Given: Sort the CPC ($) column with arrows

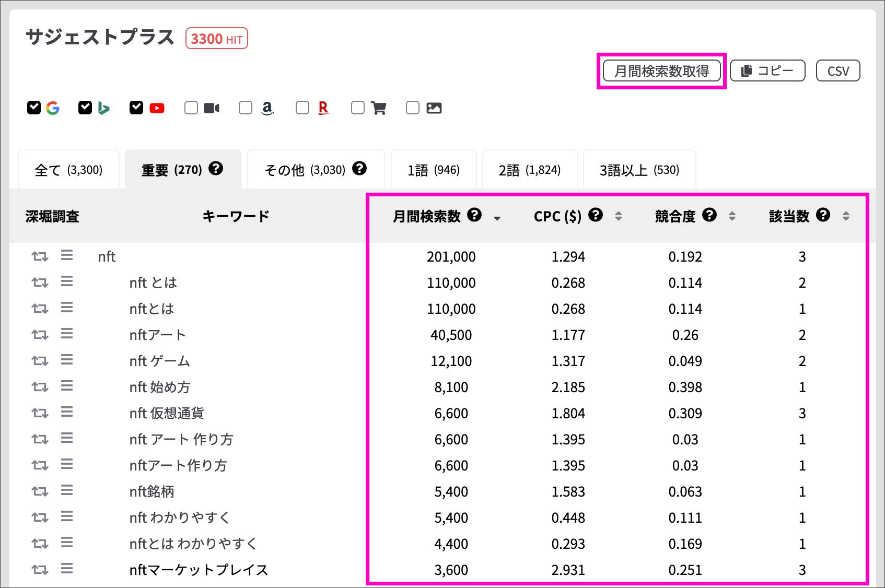Looking at the screenshot, I should (x=619, y=216).
